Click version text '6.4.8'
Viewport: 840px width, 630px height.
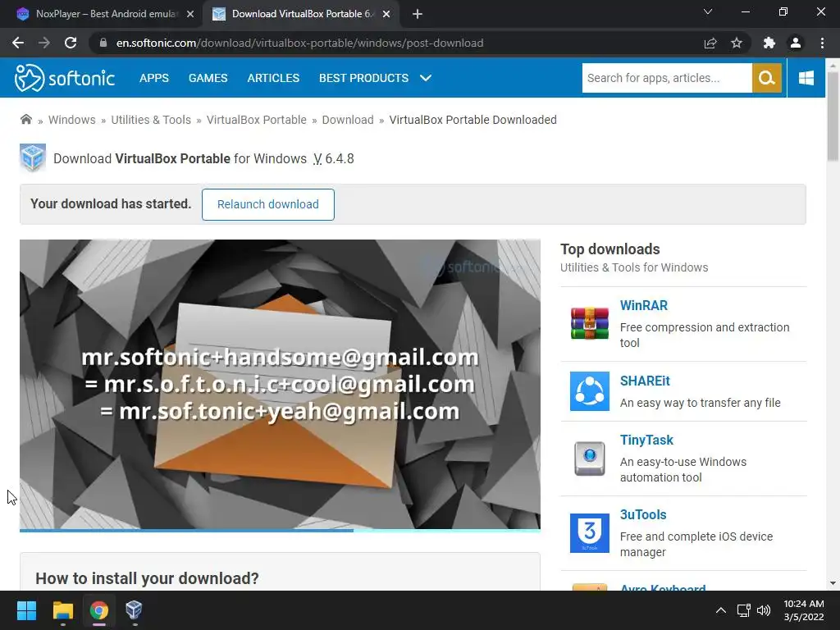point(340,158)
